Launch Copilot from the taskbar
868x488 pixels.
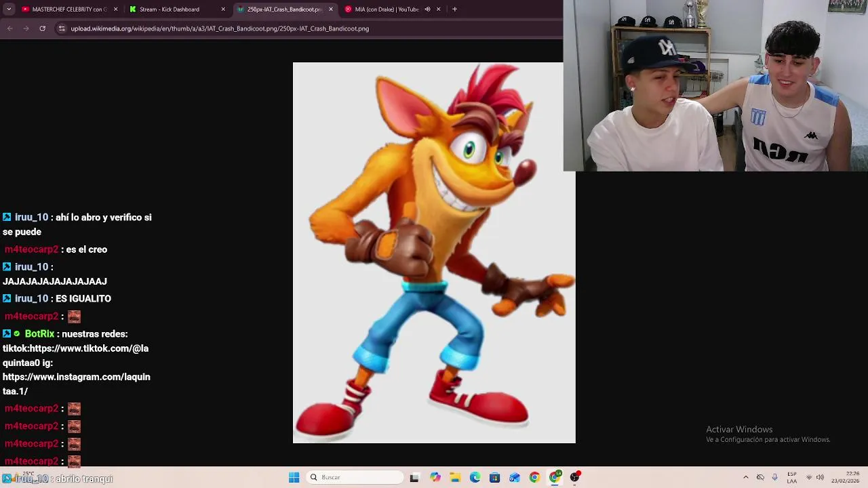pyautogui.click(x=435, y=477)
